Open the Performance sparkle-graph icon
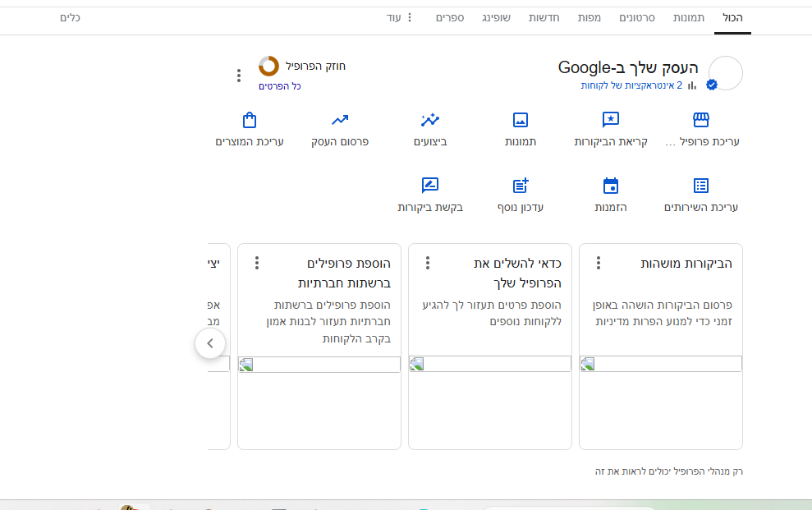The image size is (812, 510). point(430,121)
